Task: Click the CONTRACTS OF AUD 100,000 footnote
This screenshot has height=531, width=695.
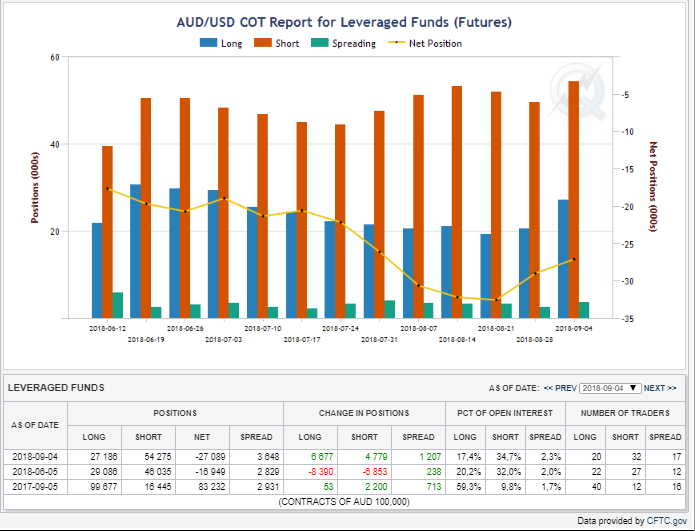Action: pyautogui.click(x=344, y=502)
